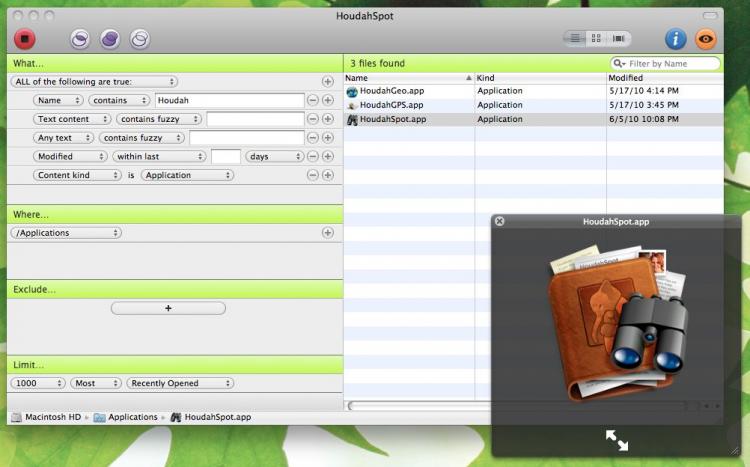Open the 'contains' dropdown in Name row
The width and height of the screenshot is (750, 467).
pyautogui.click(x=119, y=100)
